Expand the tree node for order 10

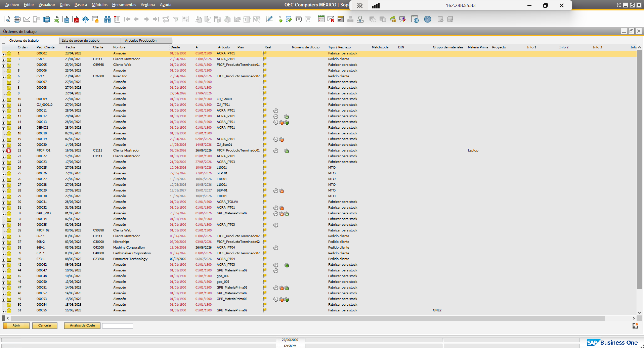3,100
